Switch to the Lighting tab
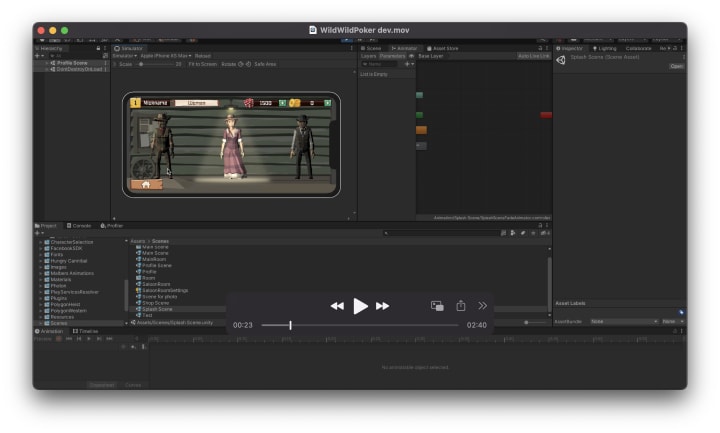This screenshot has width=720, height=433. (x=604, y=48)
